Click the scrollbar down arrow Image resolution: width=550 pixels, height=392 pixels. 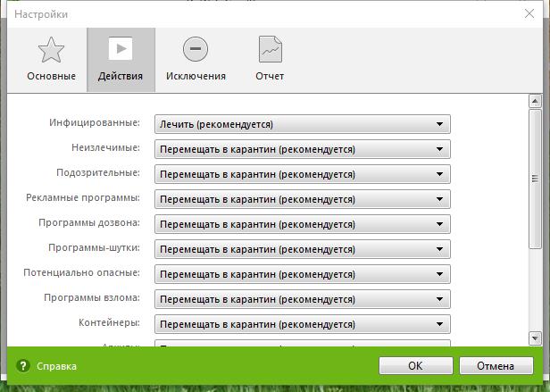coord(535,338)
